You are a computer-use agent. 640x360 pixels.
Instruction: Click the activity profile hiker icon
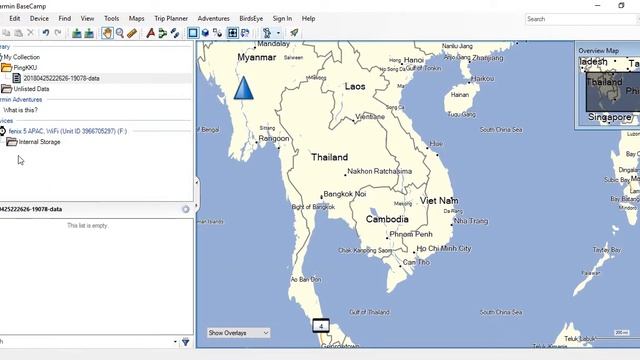(x=267, y=33)
